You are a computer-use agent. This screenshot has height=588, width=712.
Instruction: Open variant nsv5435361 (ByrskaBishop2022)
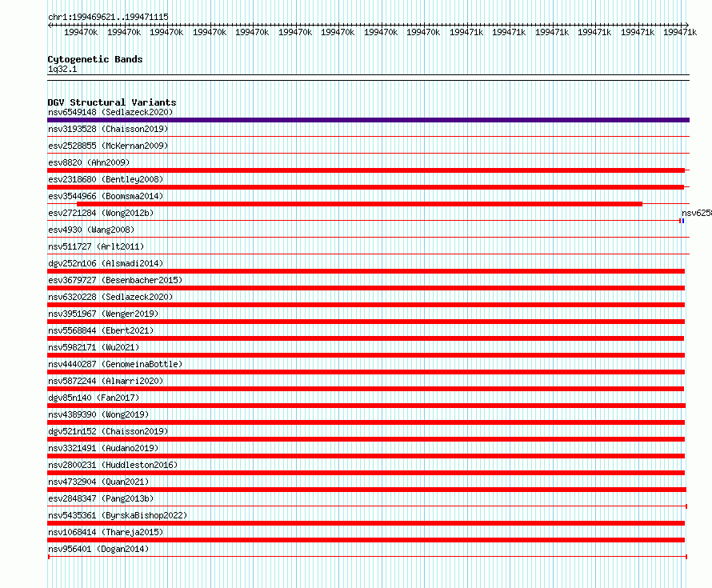pyautogui.click(x=118, y=515)
